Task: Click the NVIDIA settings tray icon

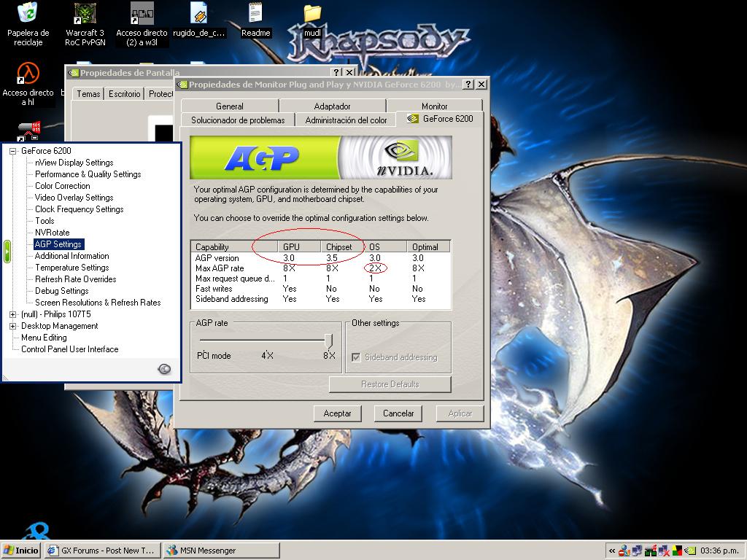Action: pos(690,551)
